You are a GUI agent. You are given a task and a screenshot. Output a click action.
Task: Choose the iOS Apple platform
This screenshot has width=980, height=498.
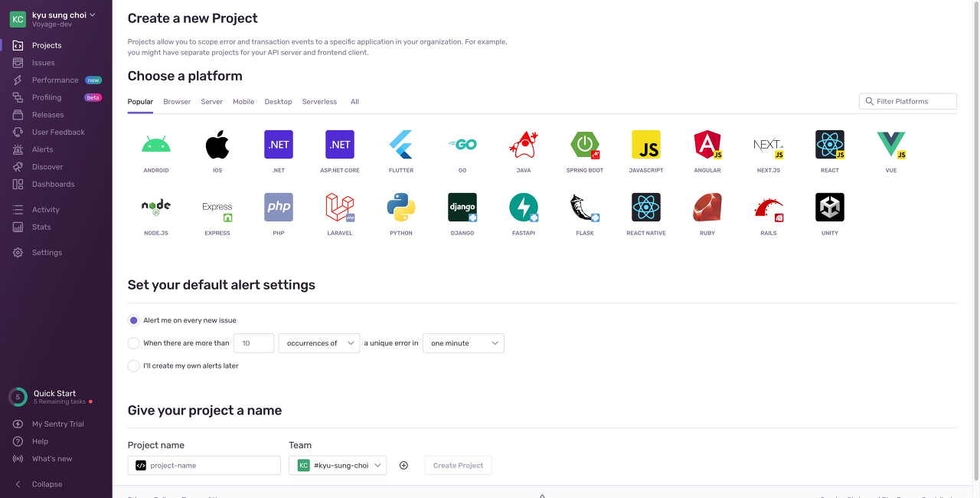click(x=217, y=144)
